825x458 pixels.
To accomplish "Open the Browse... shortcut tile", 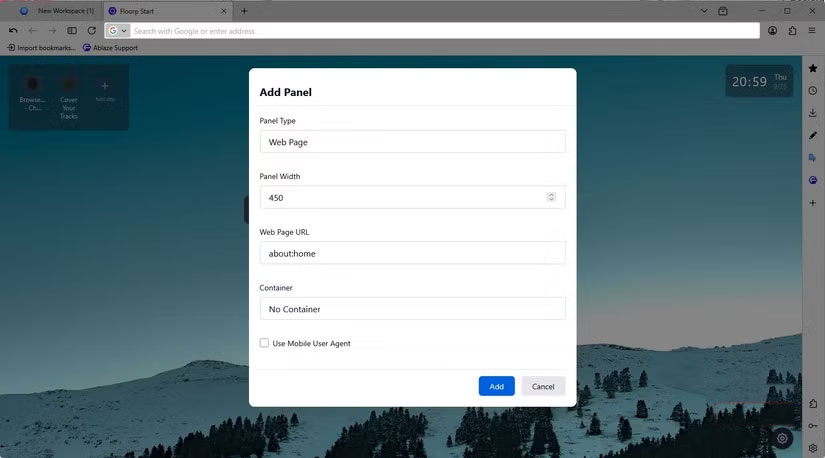I will point(32,95).
